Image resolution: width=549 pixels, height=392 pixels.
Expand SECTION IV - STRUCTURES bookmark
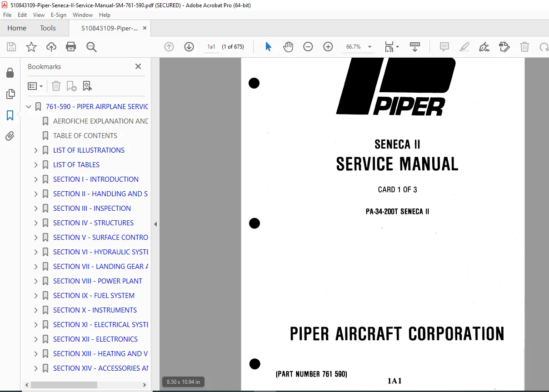(x=36, y=223)
